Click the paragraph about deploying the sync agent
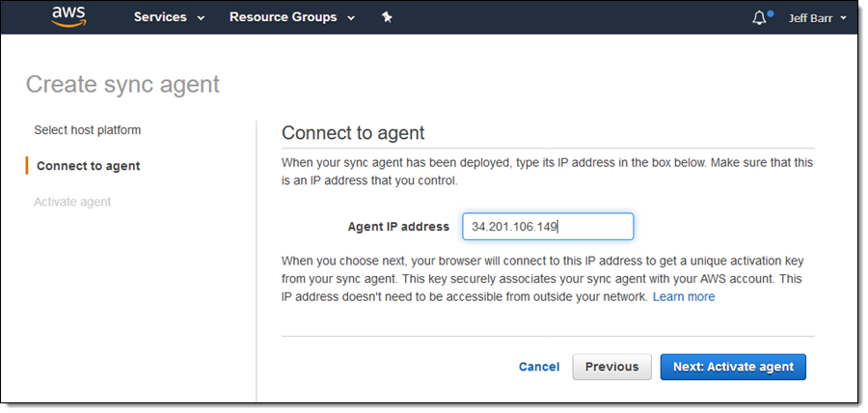Viewport: 868px width, 413px height. point(547,172)
